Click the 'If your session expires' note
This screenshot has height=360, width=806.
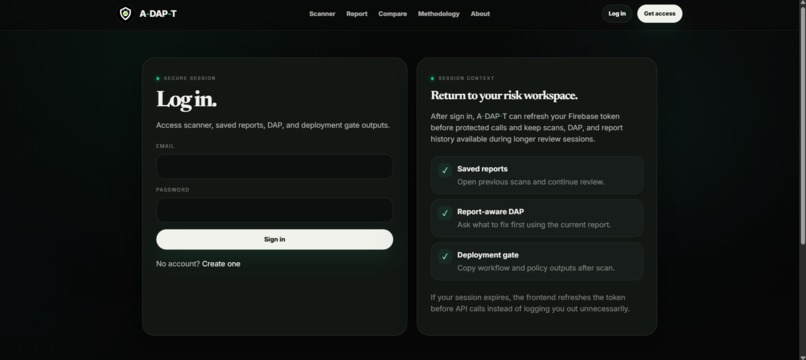(x=530, y=303)
